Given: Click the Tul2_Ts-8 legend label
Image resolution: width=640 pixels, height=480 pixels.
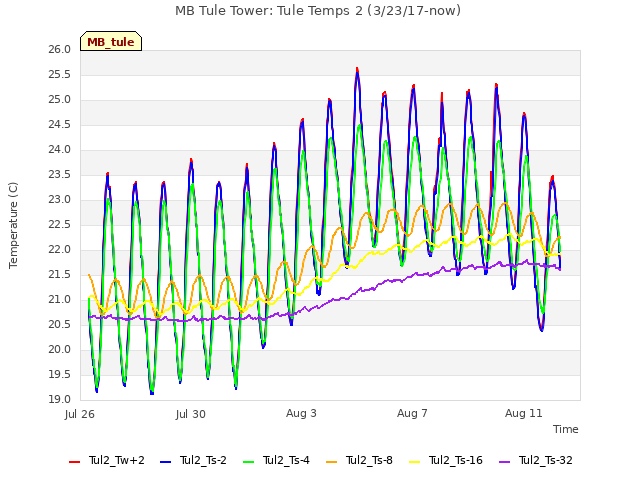Looking at the screenshot, I should coord(369,460).
